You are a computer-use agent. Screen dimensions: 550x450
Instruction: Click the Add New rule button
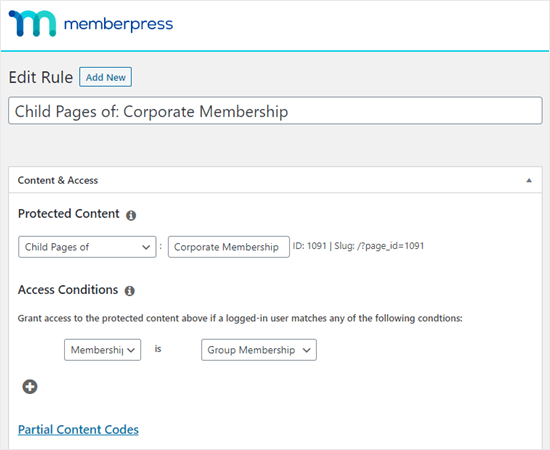106,77
